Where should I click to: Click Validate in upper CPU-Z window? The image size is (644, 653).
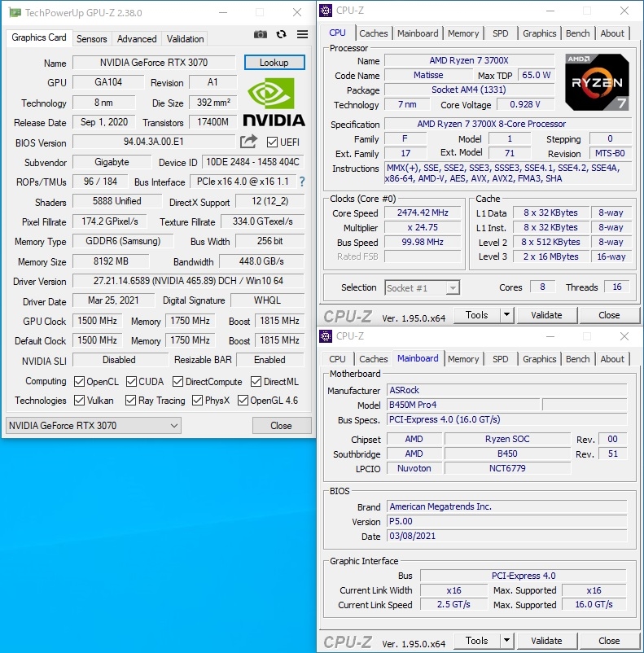(x=546, y=315)
